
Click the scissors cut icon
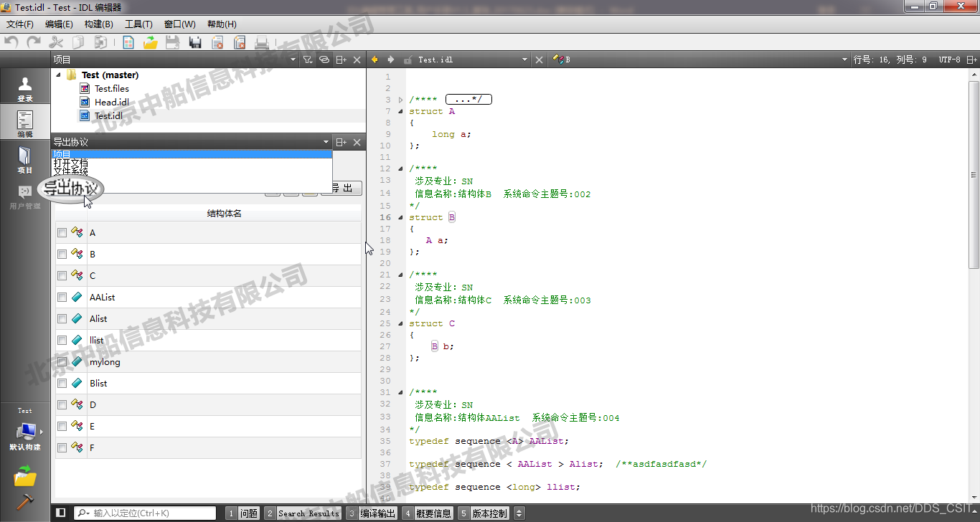pyautogui.click(x=56, y=42)
